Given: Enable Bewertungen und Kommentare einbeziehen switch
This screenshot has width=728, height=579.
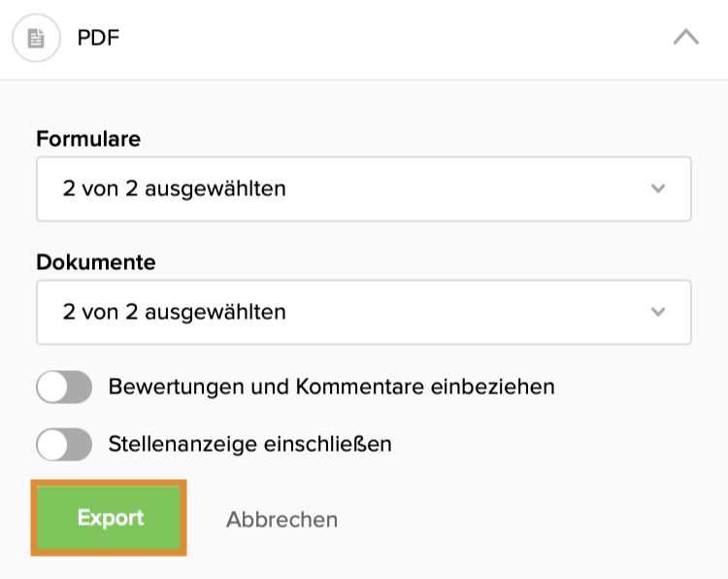Looking at the screenshot, I should [x=64, y=387].
